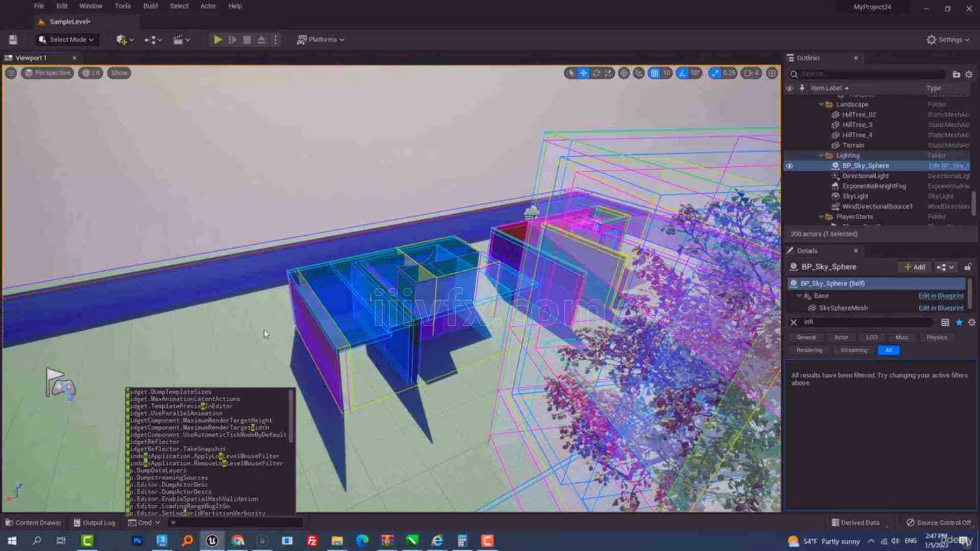This screenshot has height=551, width=980.
Task: Toggle the favorites star filter in Details
Action: pos(959,323)
